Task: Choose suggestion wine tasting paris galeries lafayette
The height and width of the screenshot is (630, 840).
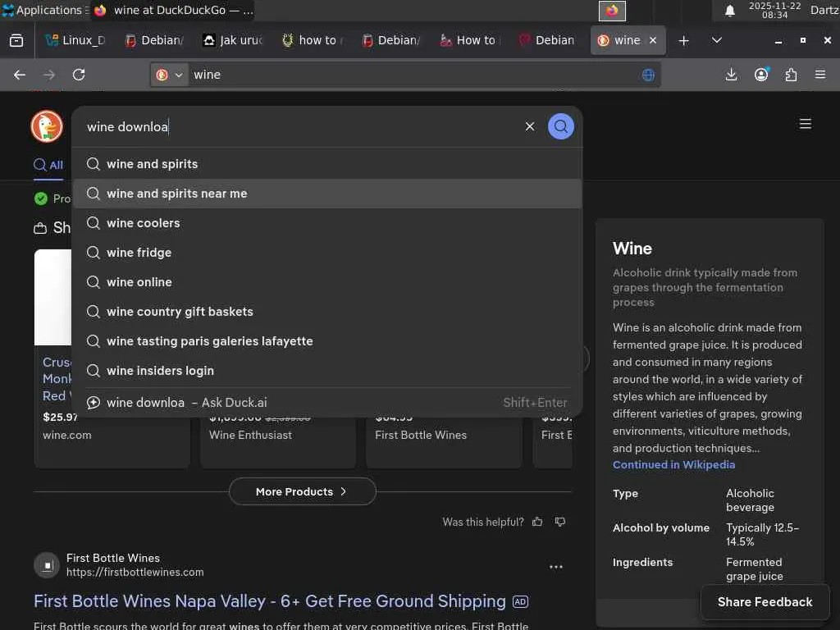Action: pos(327,340)
